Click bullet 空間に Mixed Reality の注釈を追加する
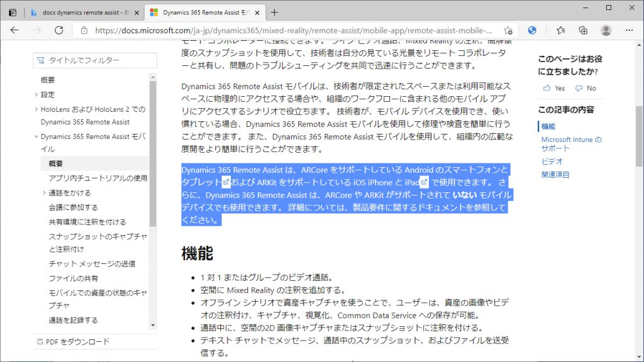This screenshot has width=644, height=362. 273,290
